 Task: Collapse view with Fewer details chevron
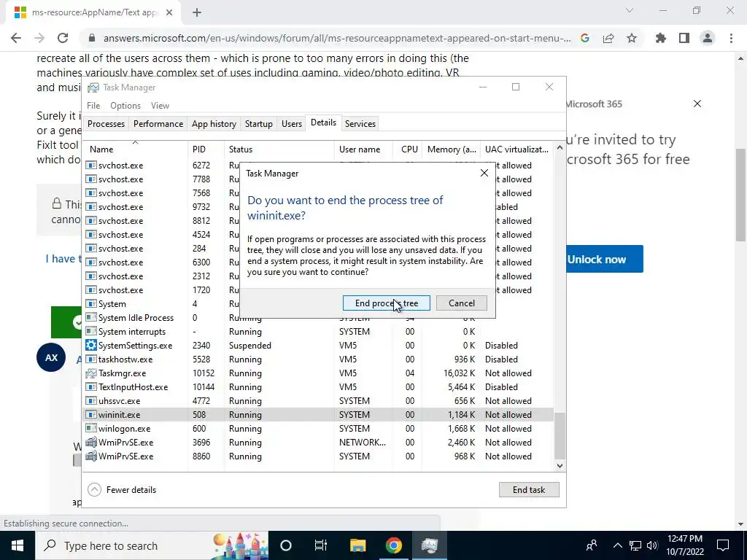point(94,489)
